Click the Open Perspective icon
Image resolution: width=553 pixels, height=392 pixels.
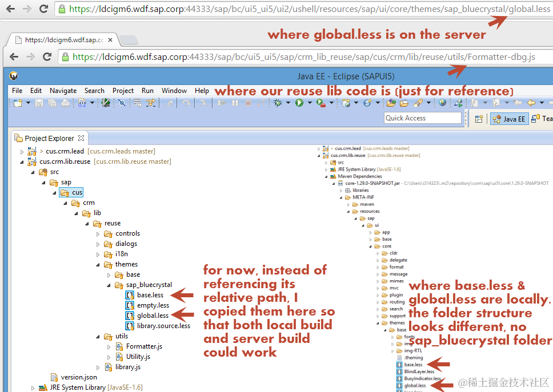(479, 119)
